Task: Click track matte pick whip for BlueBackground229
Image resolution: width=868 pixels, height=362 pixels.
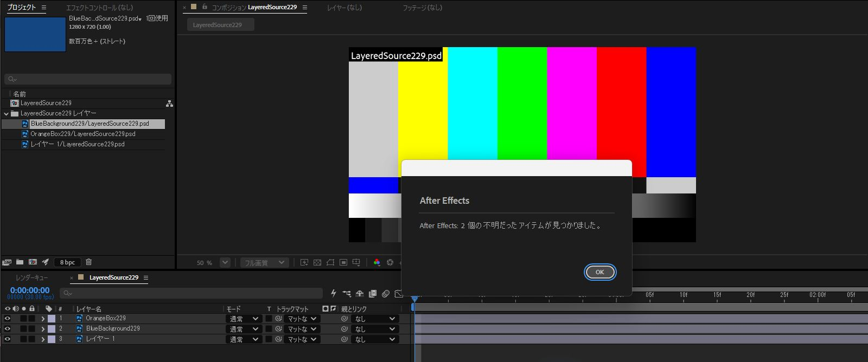Action: pyautogui.click(x=278, y=329)
